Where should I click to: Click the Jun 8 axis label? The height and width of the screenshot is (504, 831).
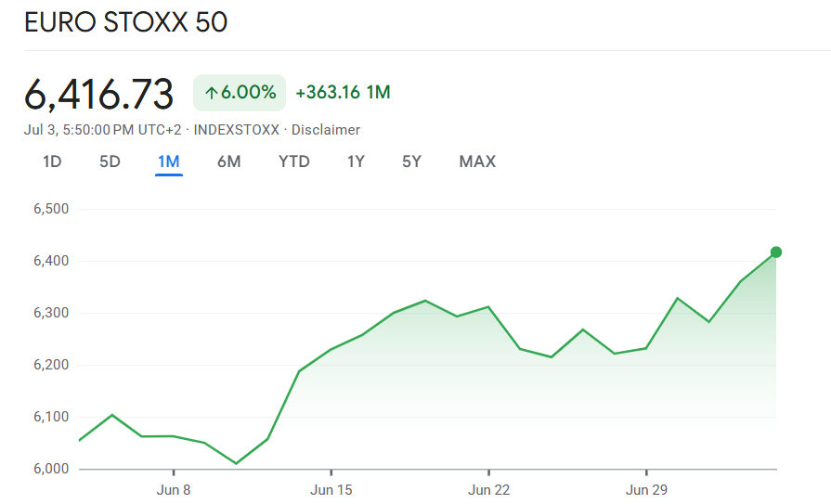coord(174,490)
